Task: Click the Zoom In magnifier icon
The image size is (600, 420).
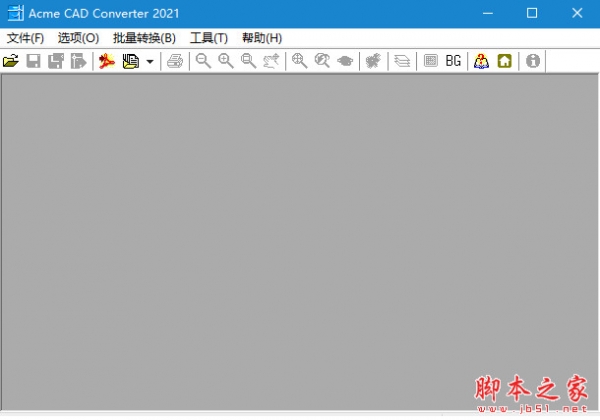Action: pos(226,61)
